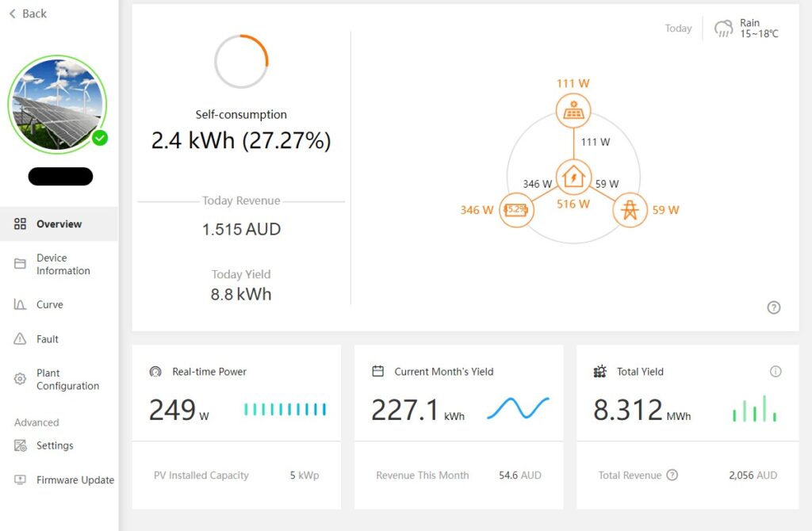812x531 pixels.
Task: Open Device Information in the sidebar
Action: pyautogui.click(x=63, y=265)
